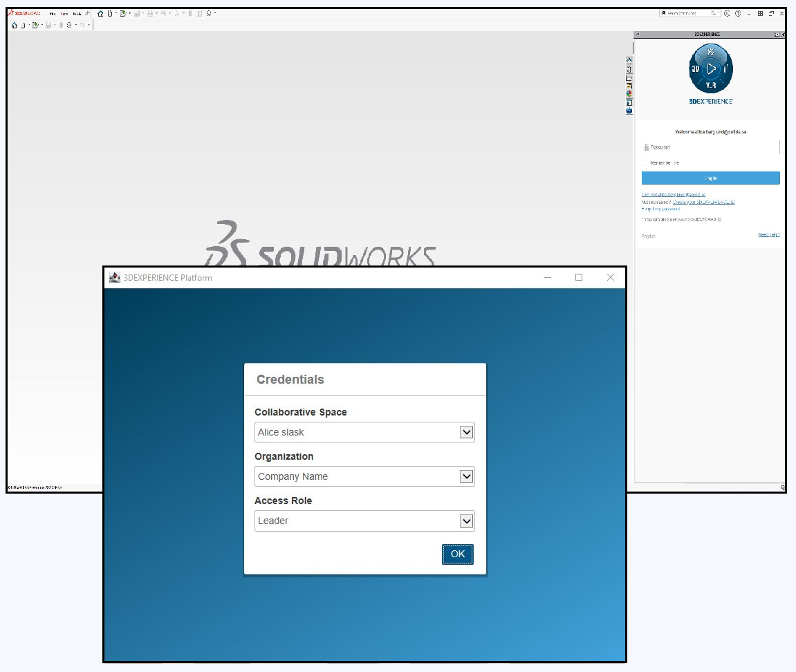Viewport: 796px width, 672px height.
Task: Click the user login icon in title bar
Action: (x=727, y=13)
